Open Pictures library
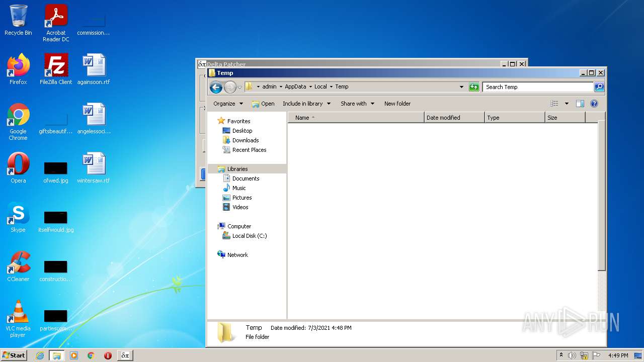 tap(242, 198)
